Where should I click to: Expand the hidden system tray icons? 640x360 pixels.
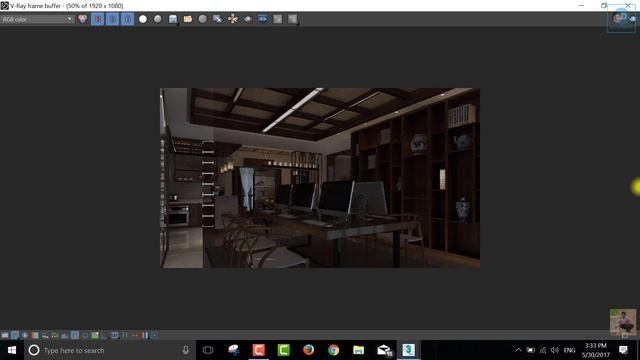[518, 350]
